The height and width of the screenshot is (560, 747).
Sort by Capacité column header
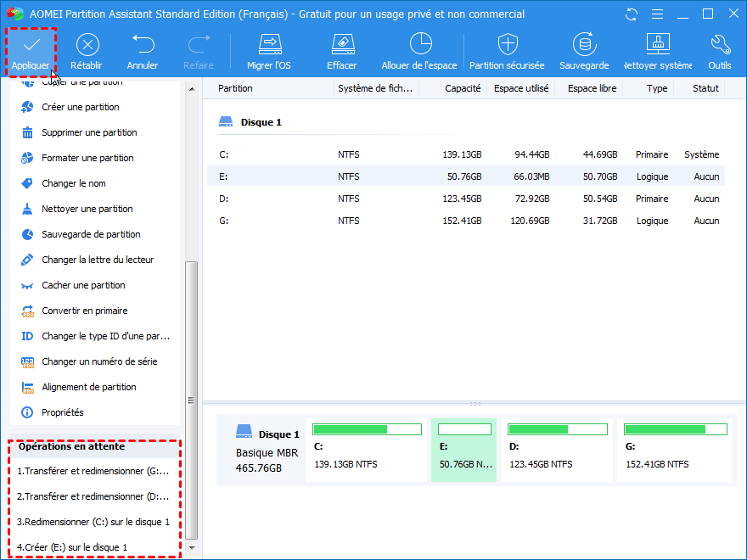pos(463,88)
